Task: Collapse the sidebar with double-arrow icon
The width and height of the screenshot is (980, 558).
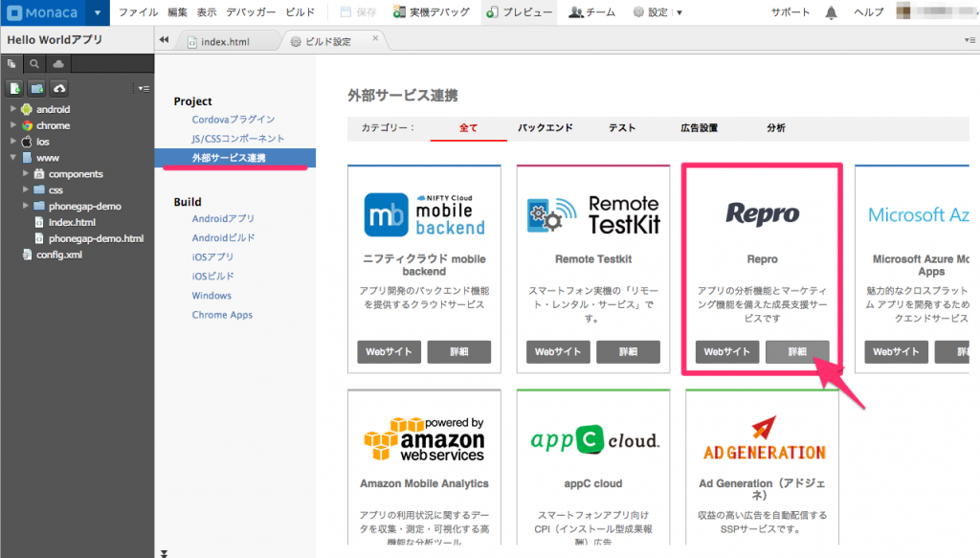Action: pyautogui.click(x=164, y=39)
